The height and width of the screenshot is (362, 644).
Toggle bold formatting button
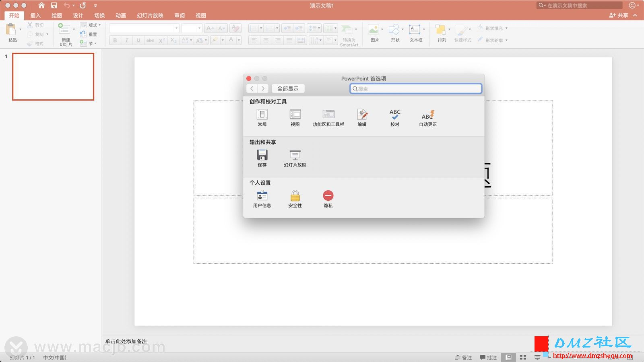pos(115,40)
